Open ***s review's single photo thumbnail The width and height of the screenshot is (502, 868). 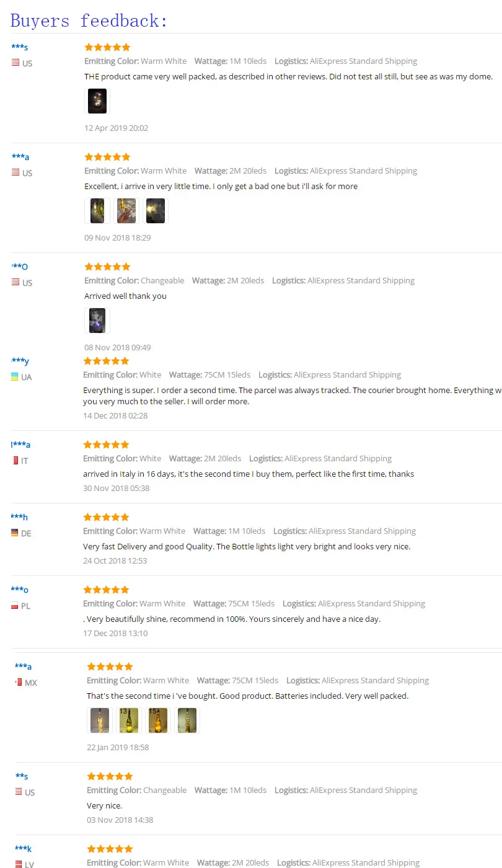point(97,101)
